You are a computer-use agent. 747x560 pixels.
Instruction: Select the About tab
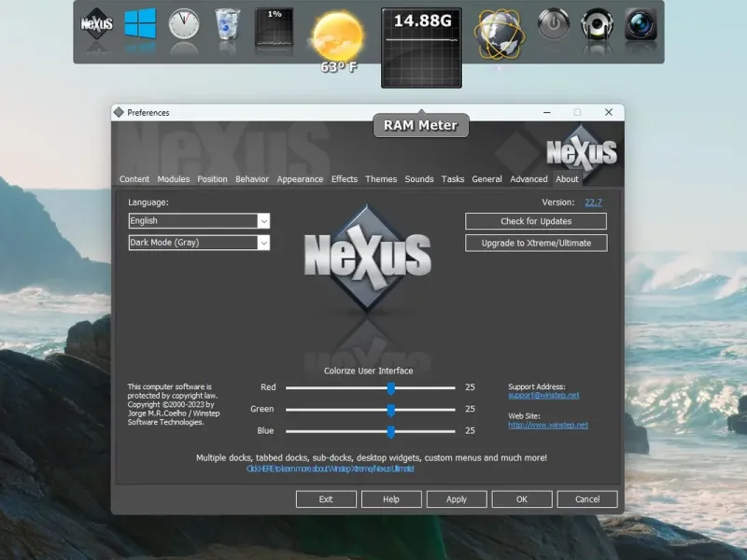click(567, 179)
